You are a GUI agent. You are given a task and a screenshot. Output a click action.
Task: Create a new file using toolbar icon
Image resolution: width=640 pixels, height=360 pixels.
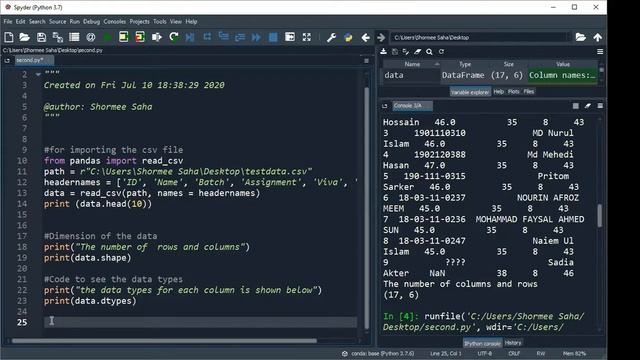[9, 38]
